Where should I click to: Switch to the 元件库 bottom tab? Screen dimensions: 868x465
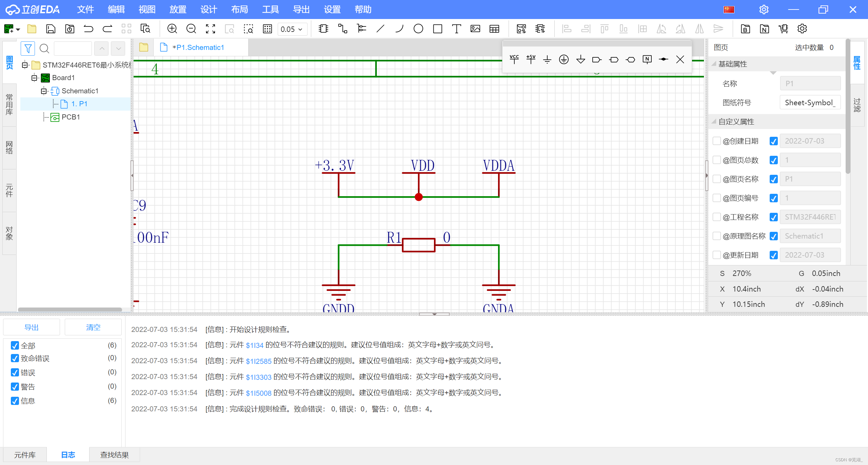point(25,455)
